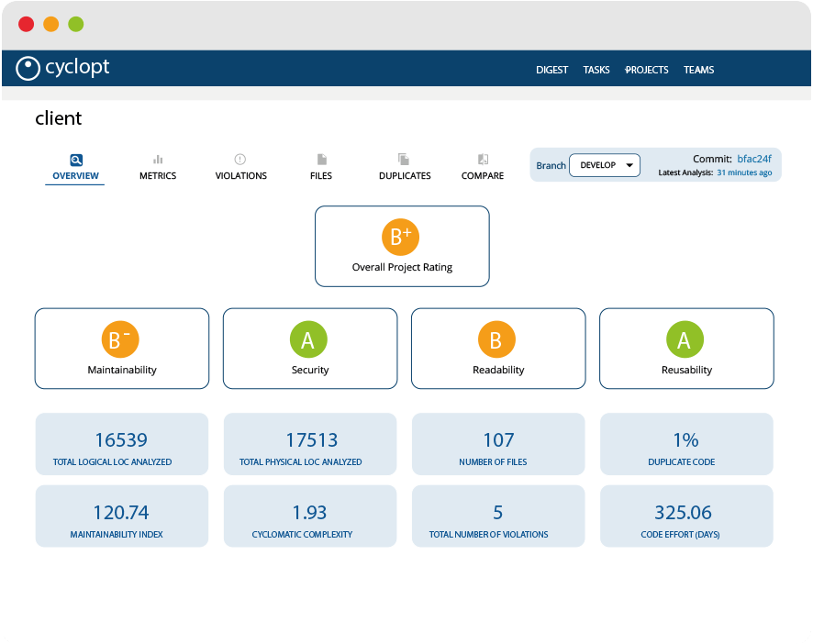Click the Files document icon
This screenshot has height=644, width=813.
click(x=321, y=160)
